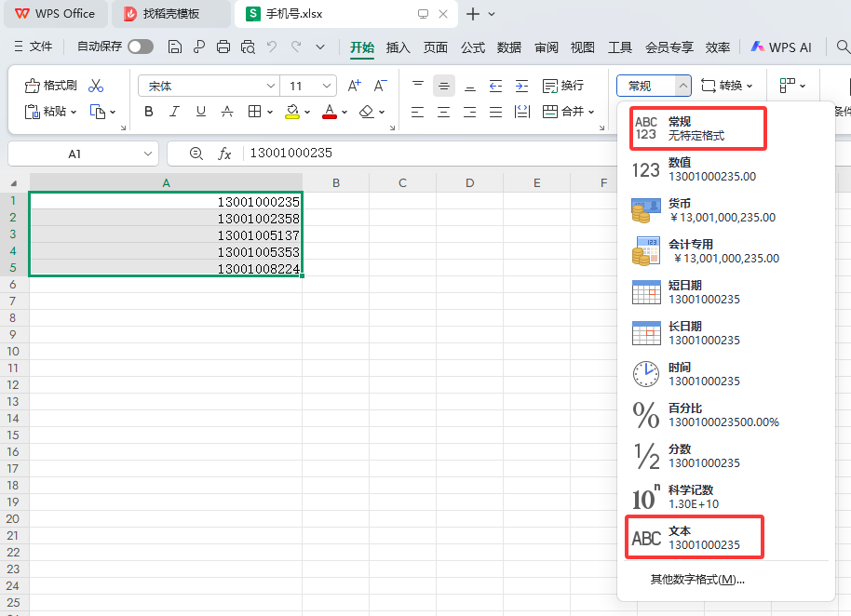Image resolution: width=851 pixels, height=616 pixels.
Task: Open the font name 宋体 dropdown
Action: click(270, 86)
